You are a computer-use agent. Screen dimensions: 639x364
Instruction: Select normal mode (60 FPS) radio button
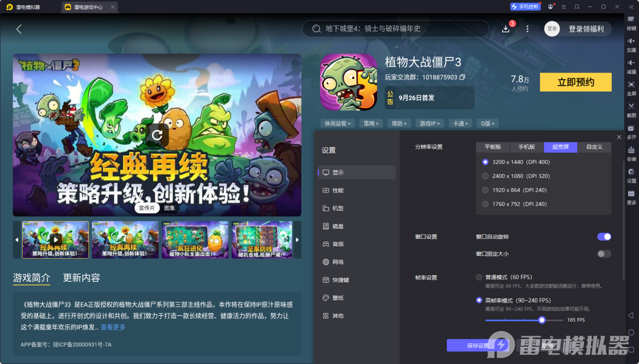click(479, 277)
